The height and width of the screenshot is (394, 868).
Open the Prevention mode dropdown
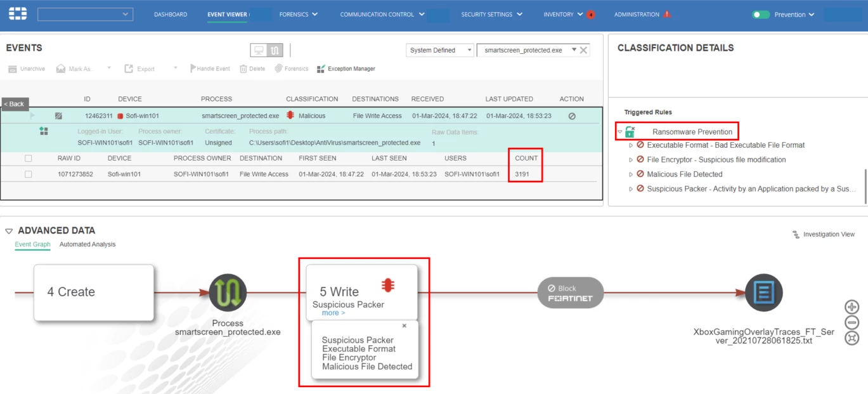pyautogui.click(x=794, y=15)
